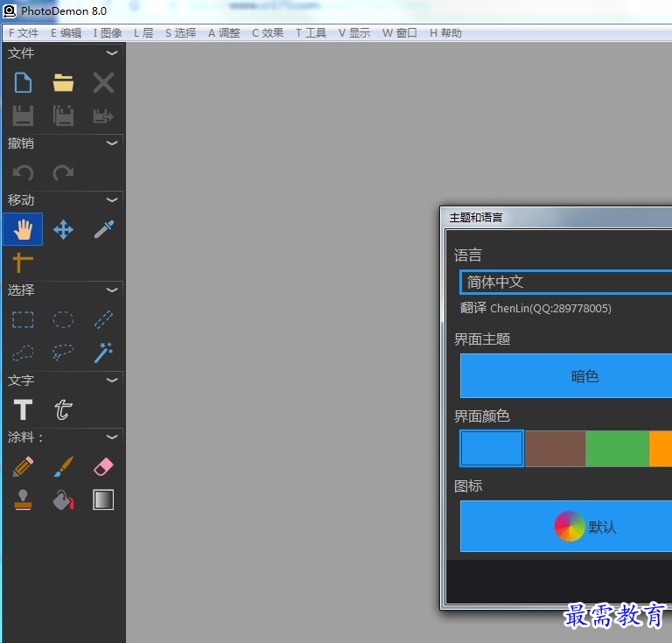Open the S 选择 menu
This screenshot has width=672, height=643.
pyautogui.click(x=181, y=33)
